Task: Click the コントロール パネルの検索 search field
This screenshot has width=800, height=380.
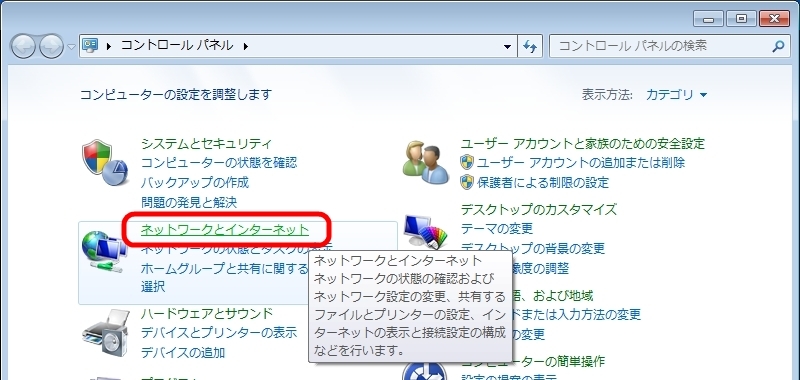Action: pos(662,46)
